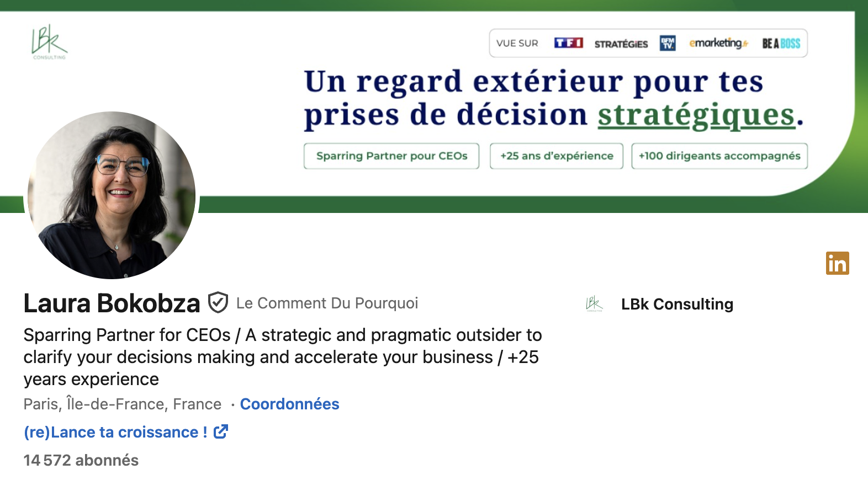868x480 pixels.
Task: Click the BFM TV logo
Action: point(668,43)
